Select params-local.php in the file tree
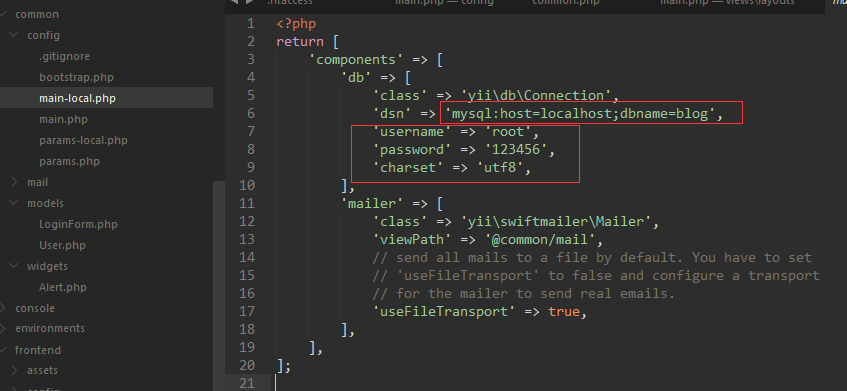 (83, 140)
